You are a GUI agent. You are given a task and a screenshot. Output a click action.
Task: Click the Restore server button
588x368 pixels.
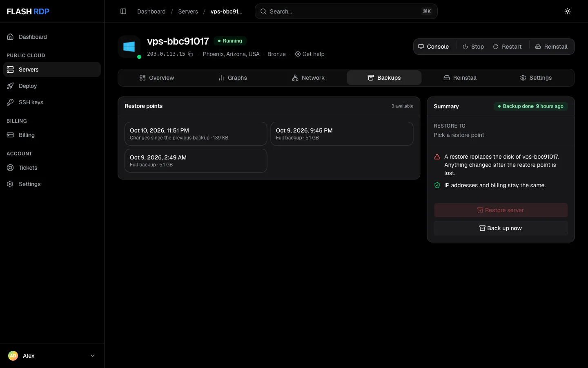(x=501, y=210)
